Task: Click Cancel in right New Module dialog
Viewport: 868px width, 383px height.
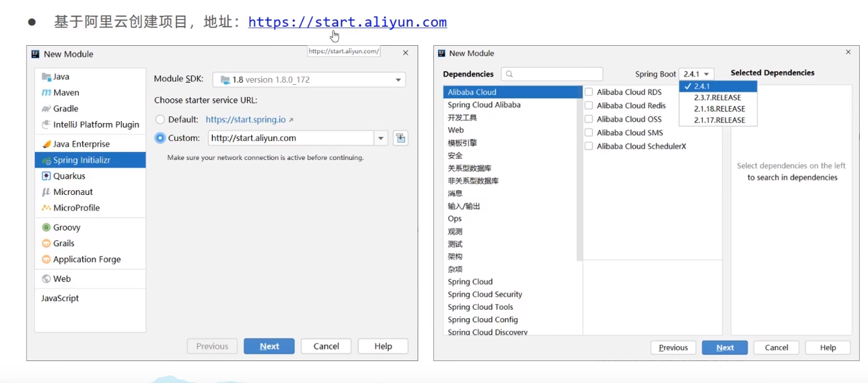Action: click(x=776, y=347)
